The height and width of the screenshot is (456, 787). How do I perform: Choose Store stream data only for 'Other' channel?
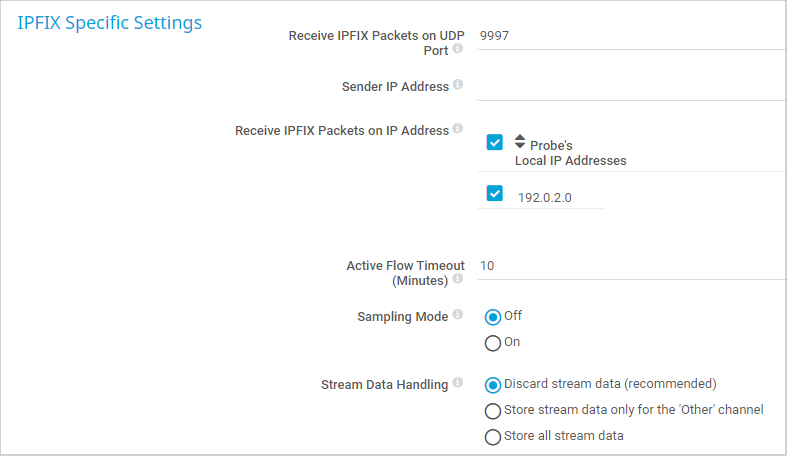[492, 411]
